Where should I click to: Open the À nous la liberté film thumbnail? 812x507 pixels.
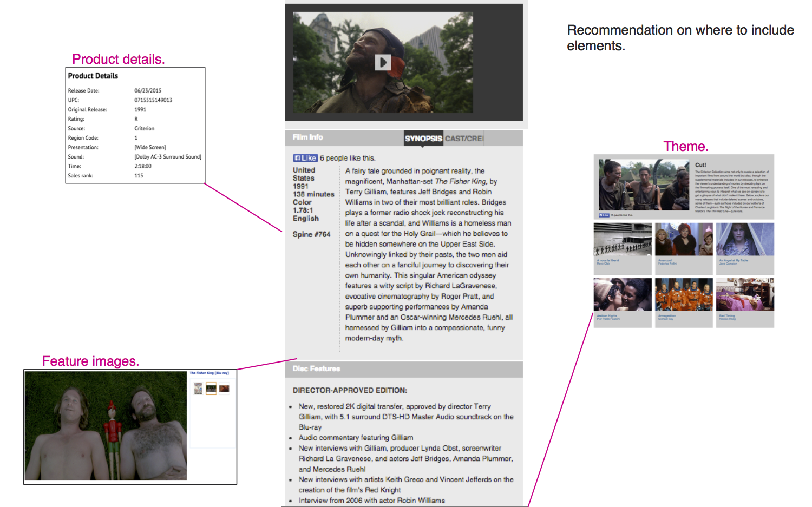pyautogui.click(x=623, y=239)
